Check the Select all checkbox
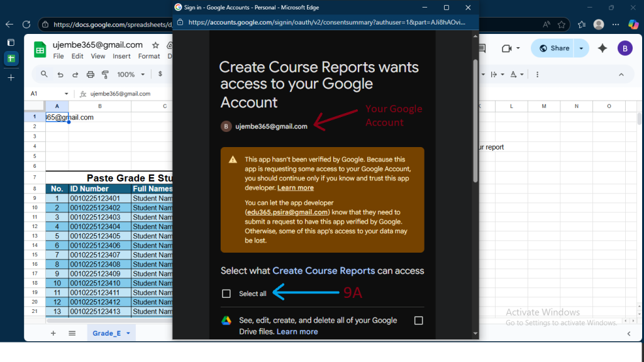 (226, 293)
